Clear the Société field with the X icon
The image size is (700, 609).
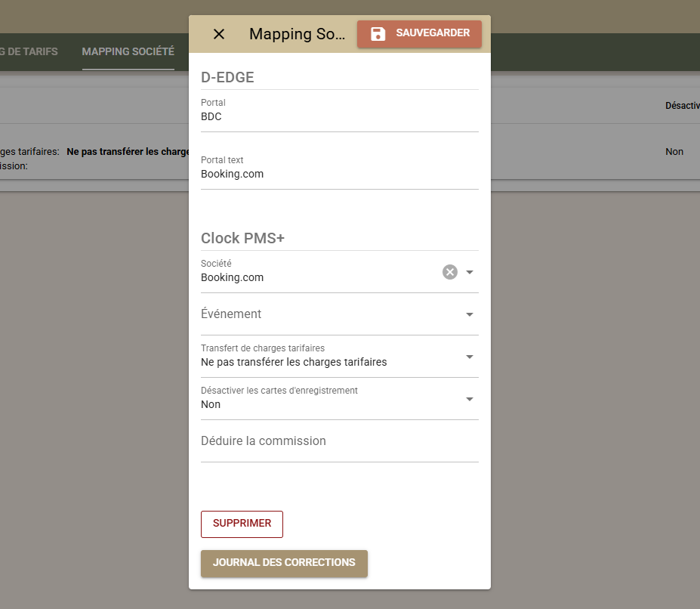pos(450,272)
